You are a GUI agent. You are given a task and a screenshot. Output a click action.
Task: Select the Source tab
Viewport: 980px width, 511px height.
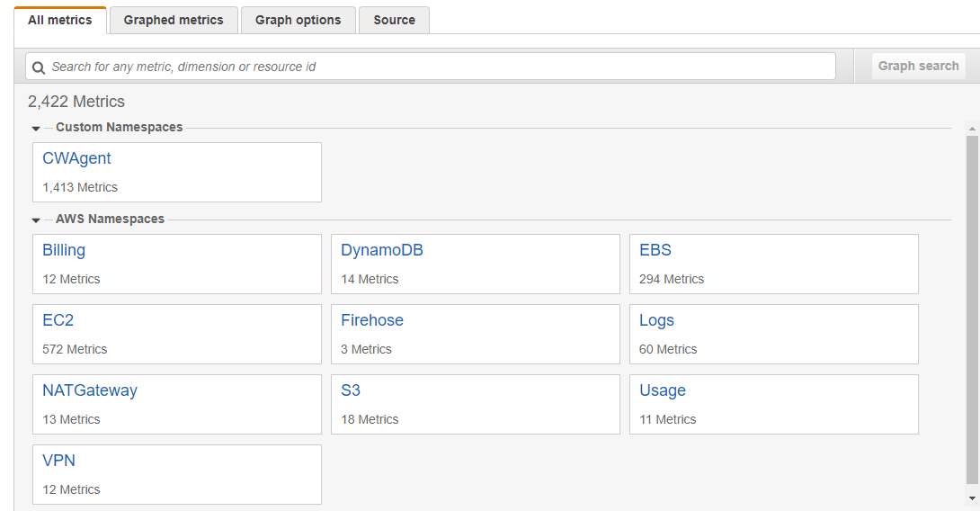394,20
